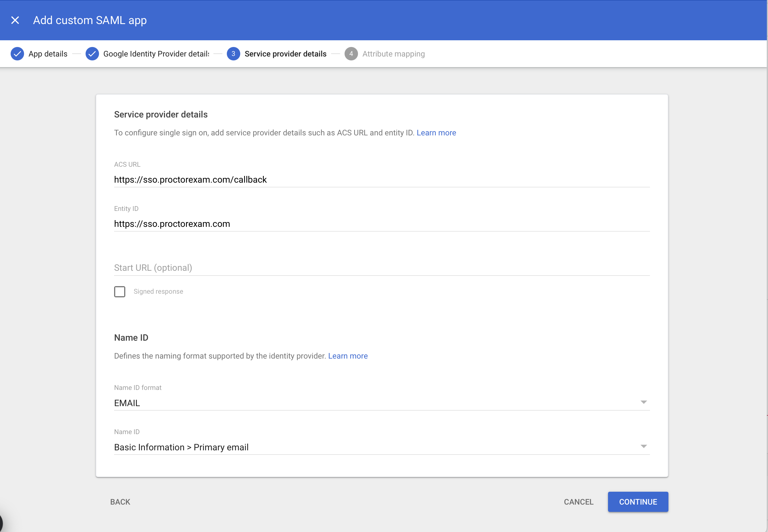Focus the Entity ID input field
The height and width of the screenshot is (532, 768).
pos(382,224)
